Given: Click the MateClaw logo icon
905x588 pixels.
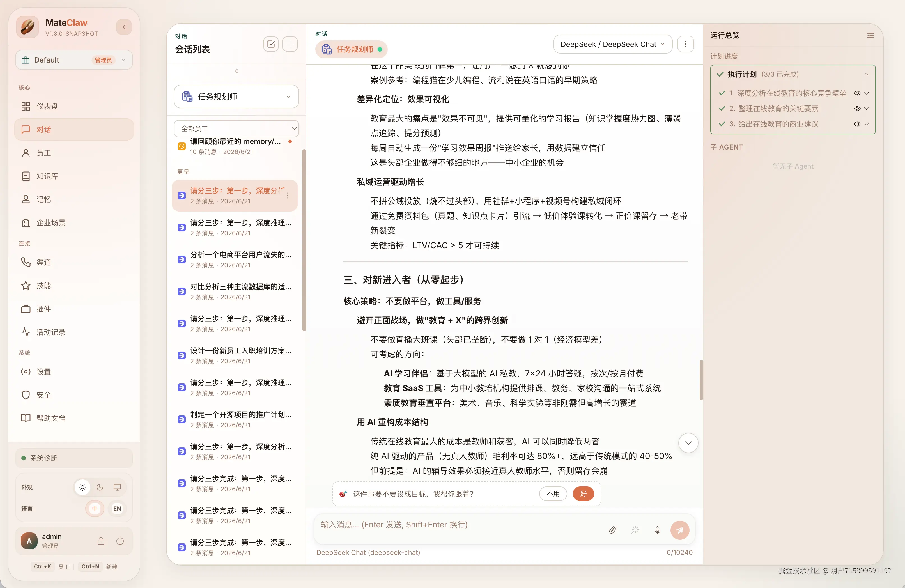Looking at the screenshot, I should click(28, 27).
